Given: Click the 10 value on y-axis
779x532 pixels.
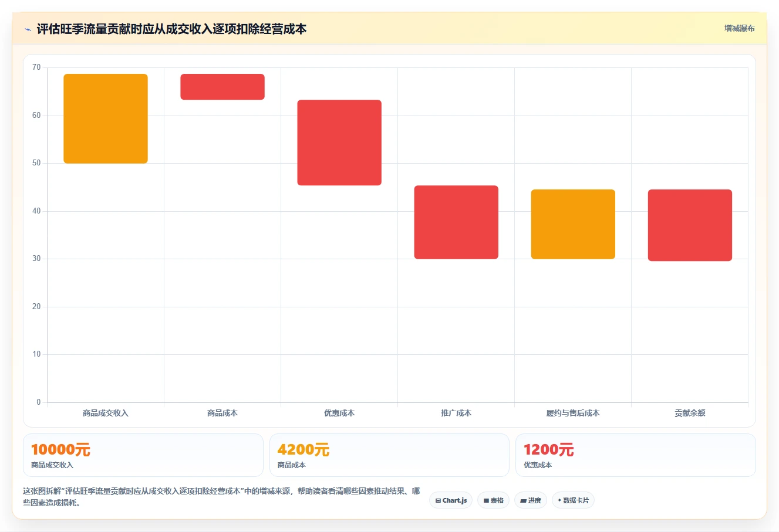Looking at the screenshot, I should (36, 354).
